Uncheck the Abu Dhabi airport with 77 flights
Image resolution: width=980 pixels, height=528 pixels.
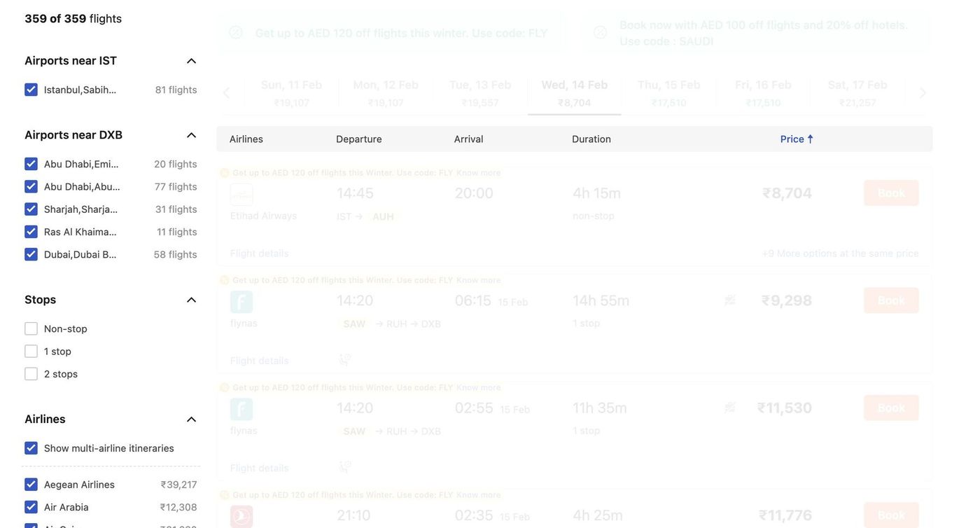31,186
